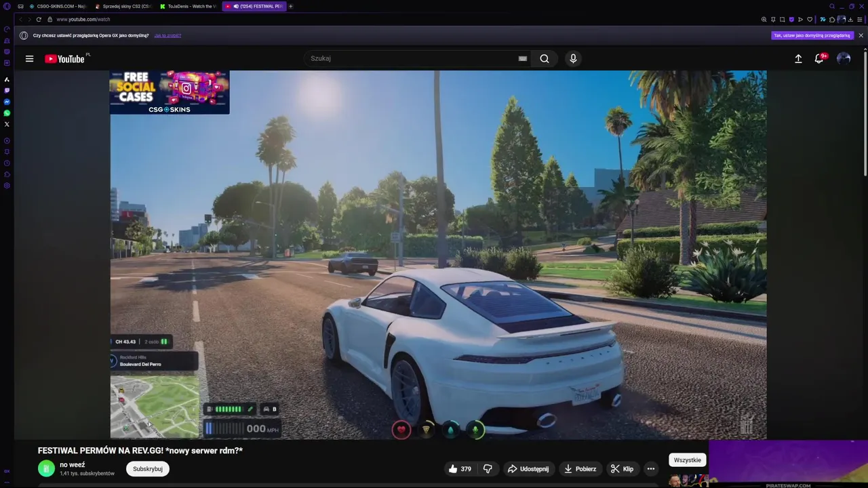Image resolution: width=868 pixels, height=488 pixels.
Task: Click the FREE SOCIAL CASES CSGO-SKINS ad banner
Action: click(x=170, y=92)
